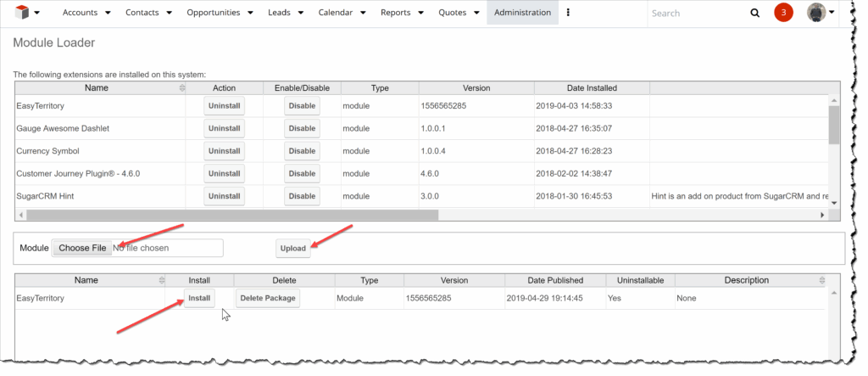868x376 pixels.
Task: Disable the EasyTerritory module
Action: point(302,106)
